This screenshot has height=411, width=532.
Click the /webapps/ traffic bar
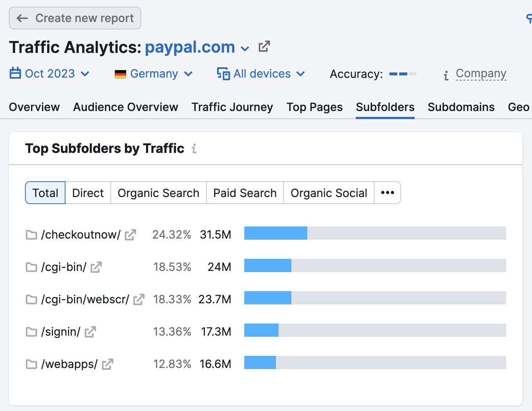pyautogui.click(x=375, y=362)
